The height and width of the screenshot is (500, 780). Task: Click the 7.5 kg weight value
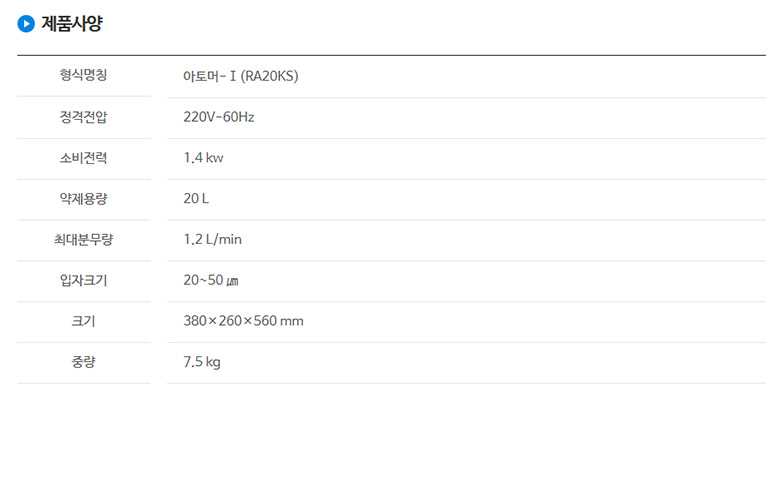202,362
